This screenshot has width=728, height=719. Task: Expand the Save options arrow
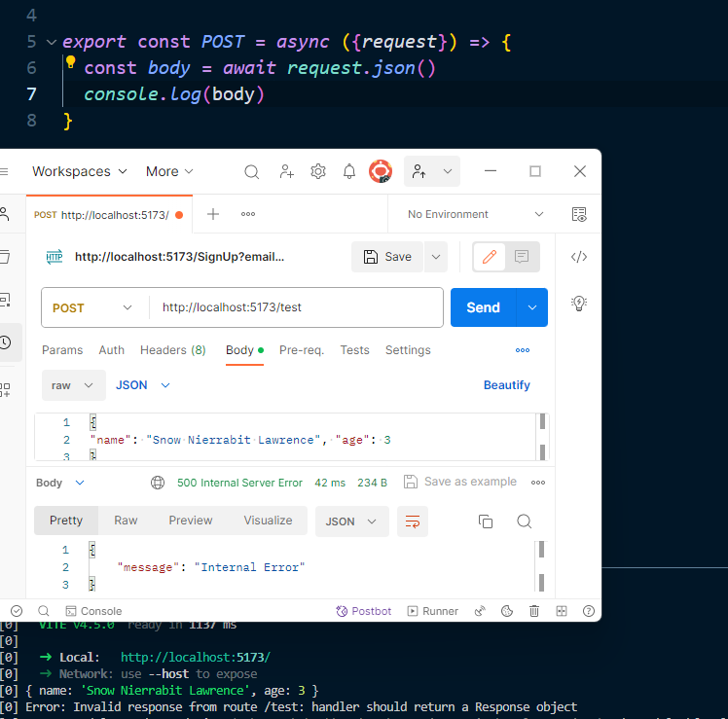pos(436,257)
